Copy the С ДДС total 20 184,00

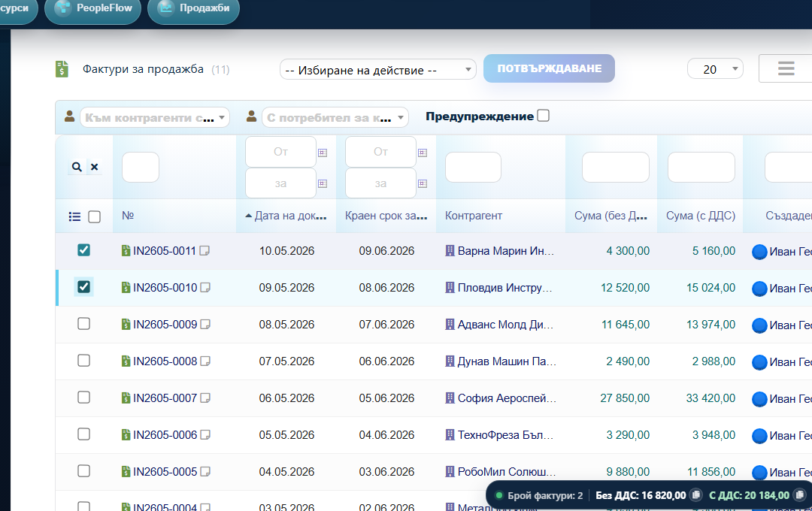coord(800,495)
